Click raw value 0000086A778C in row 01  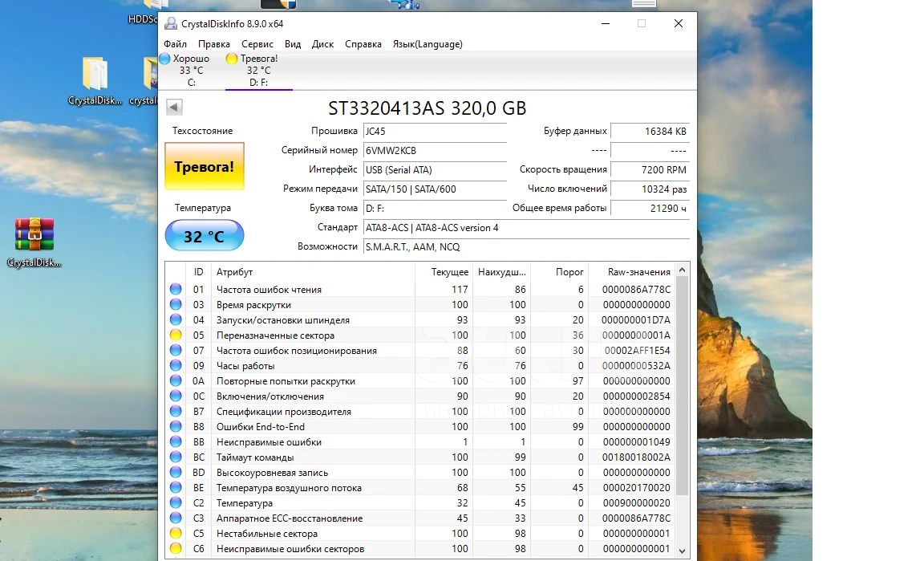(636, 289)
